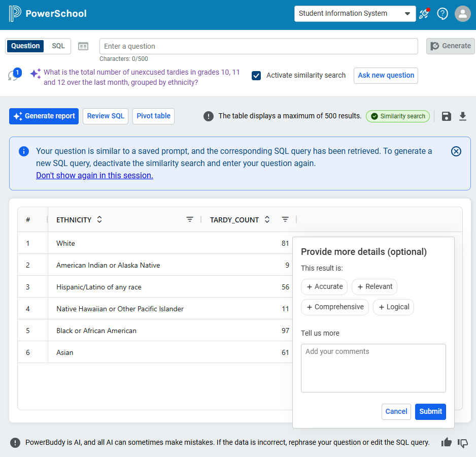This screenshot has height=457, width=476.
Task: Click the Don't show again link
Action: 94,176
